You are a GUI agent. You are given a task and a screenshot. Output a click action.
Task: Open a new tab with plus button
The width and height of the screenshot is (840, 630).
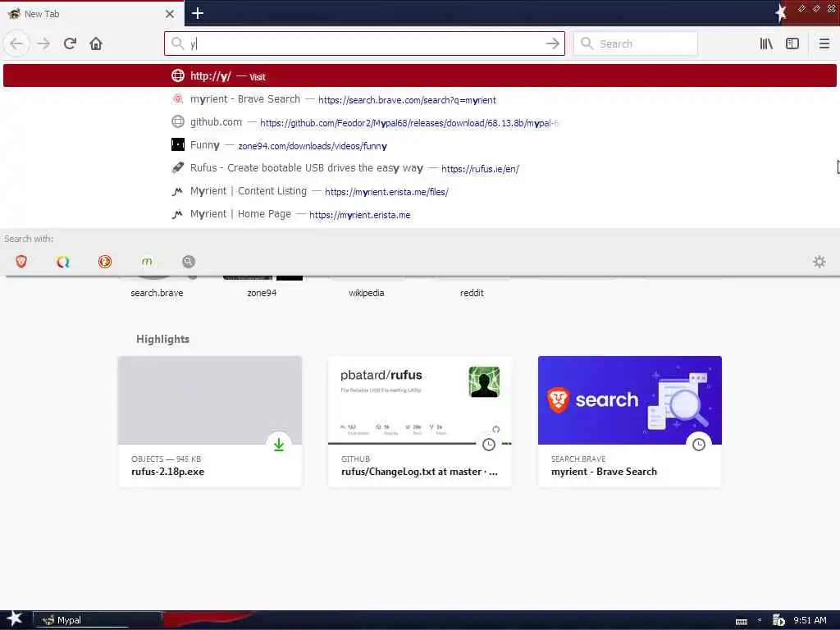197,13
